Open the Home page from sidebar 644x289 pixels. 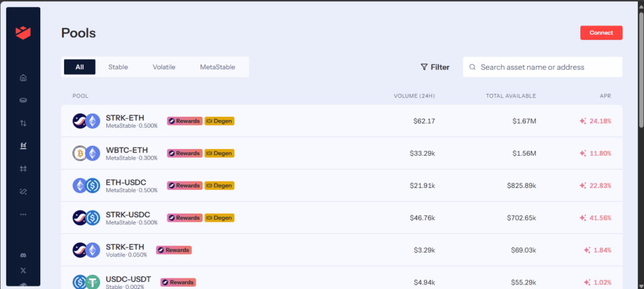[23, 78]
